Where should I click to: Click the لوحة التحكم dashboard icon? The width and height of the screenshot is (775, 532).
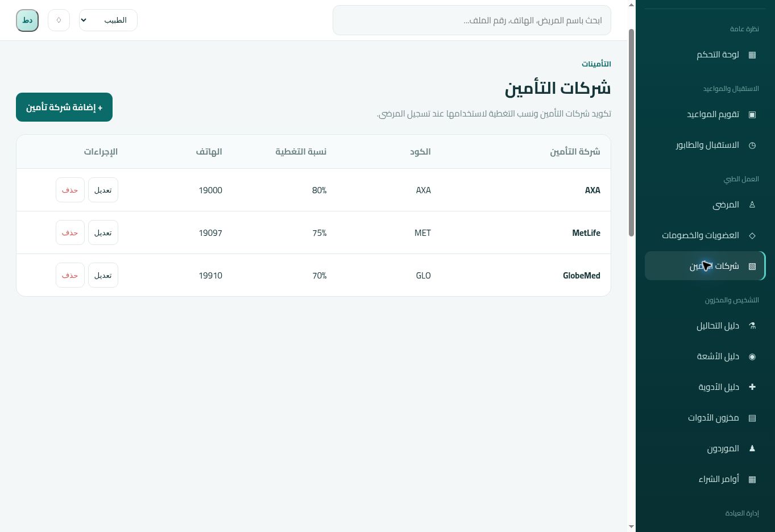(x=752, y=55)
